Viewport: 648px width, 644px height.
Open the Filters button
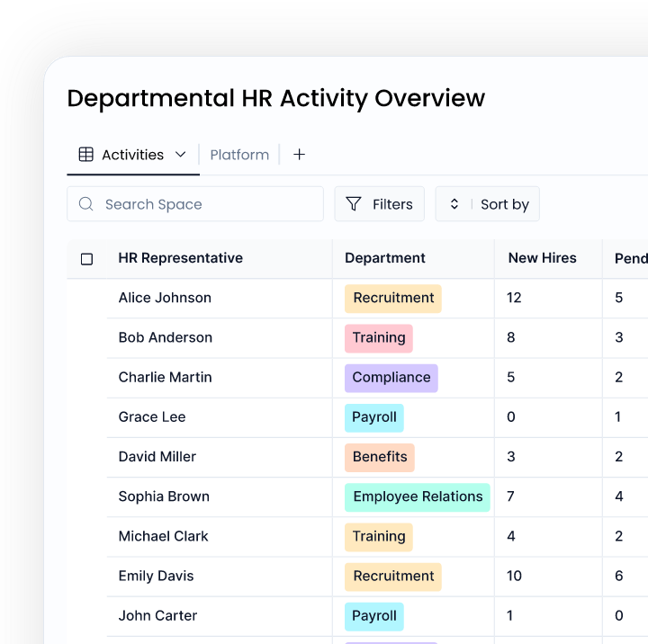(380, 204)
